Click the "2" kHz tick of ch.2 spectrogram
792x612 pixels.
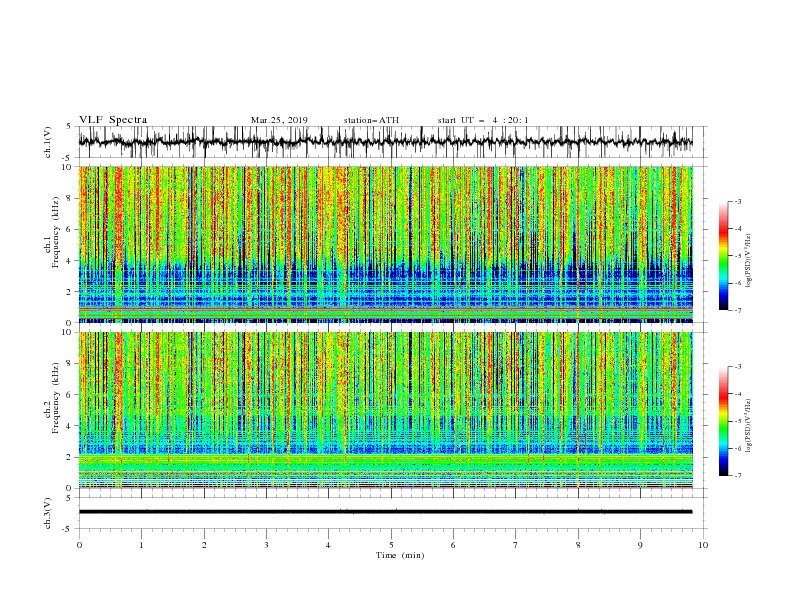coord(70,457)
